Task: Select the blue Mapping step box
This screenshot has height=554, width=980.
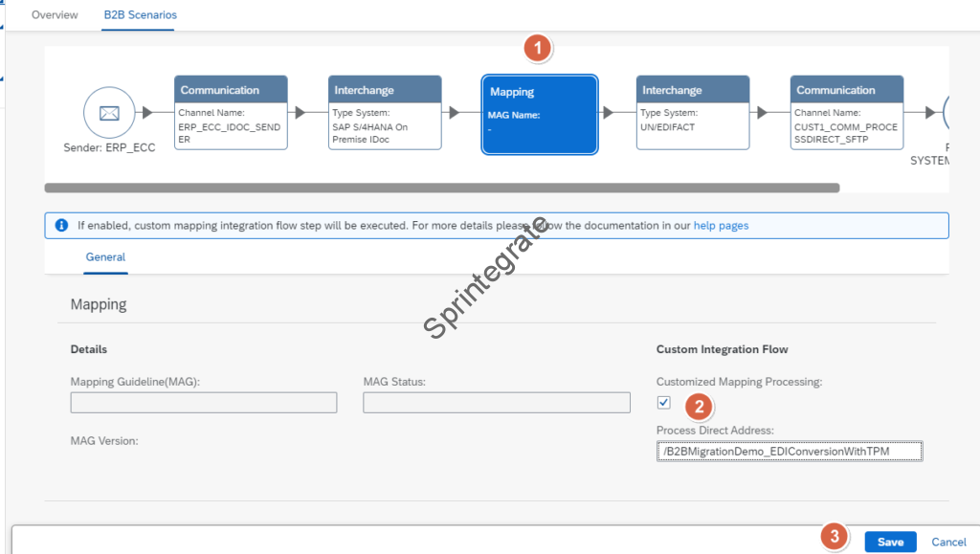Action: 540,115
